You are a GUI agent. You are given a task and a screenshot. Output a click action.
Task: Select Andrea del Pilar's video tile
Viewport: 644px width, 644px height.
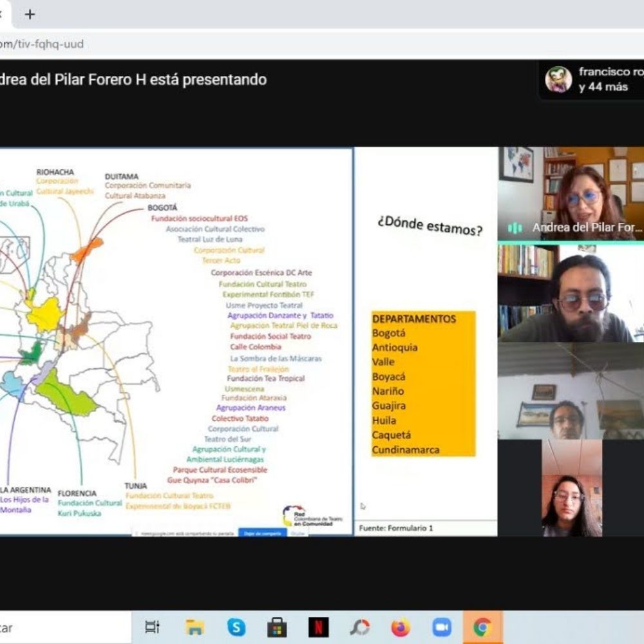[571, 193]
